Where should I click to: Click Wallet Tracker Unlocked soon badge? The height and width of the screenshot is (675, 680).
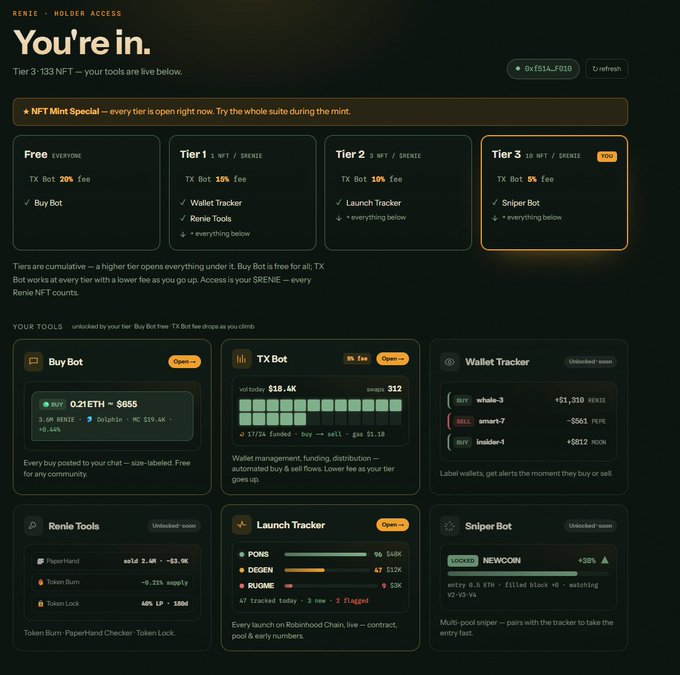point(590,361)
